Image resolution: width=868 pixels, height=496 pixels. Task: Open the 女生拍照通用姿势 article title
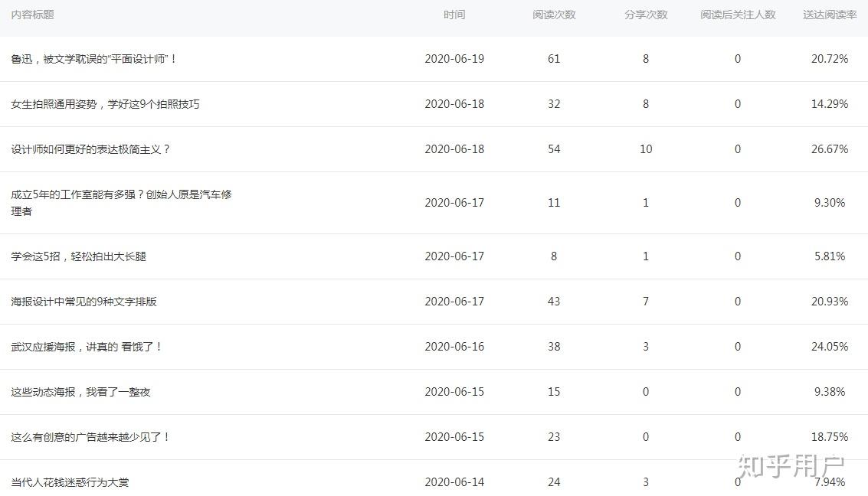105,104
